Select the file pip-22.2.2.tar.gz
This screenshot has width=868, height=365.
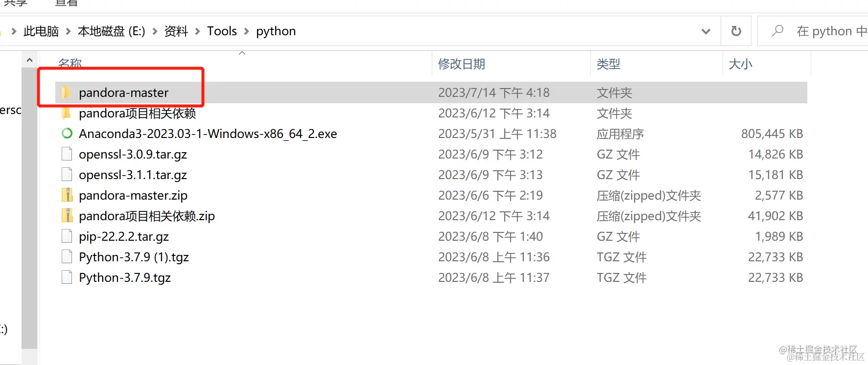click(124, 236)
